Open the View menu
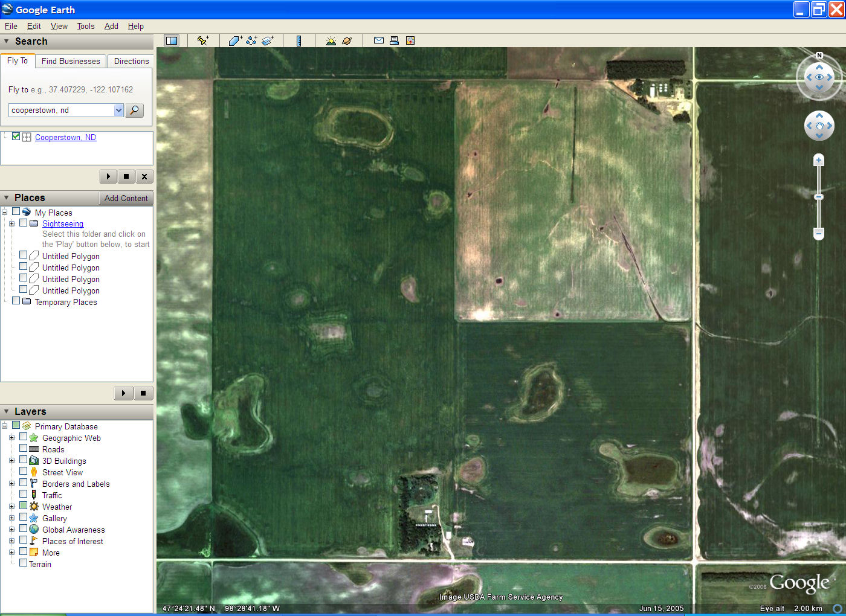The image size is (846, 616). pos(59,26)
